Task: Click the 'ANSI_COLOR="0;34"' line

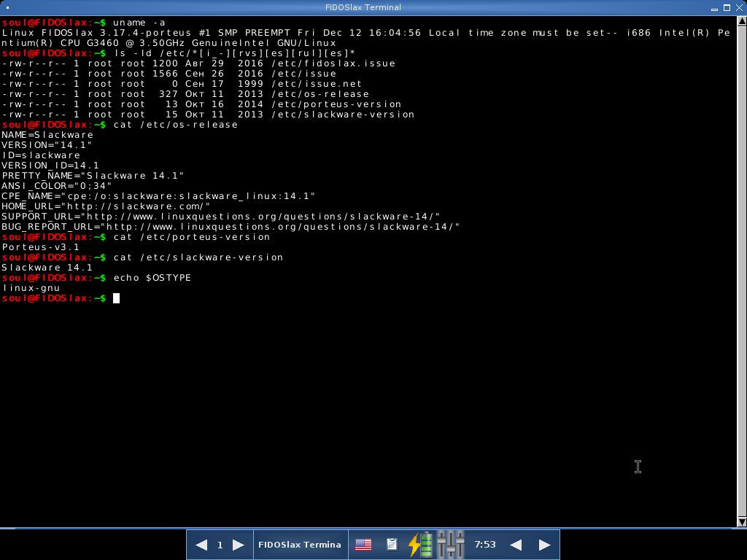Action: [57, 186]
